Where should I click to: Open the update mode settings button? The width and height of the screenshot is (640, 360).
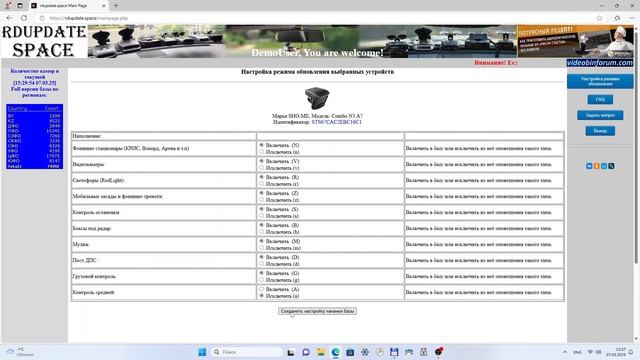(600, 81)
